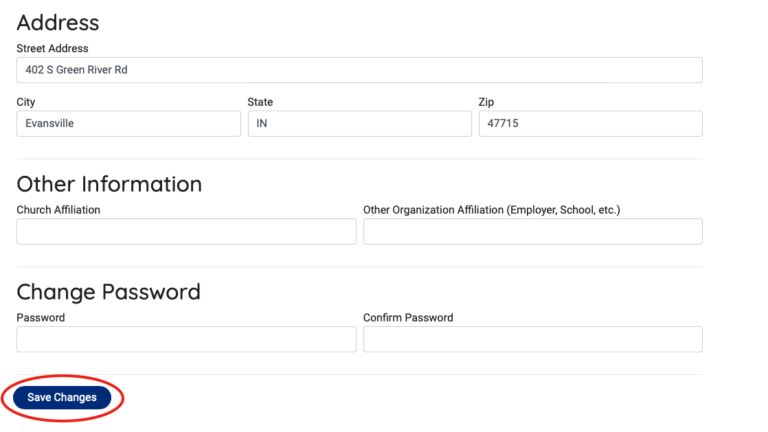Focus the City text box
The width and height of the screenshot is (768, 432).
click(129, 124)
